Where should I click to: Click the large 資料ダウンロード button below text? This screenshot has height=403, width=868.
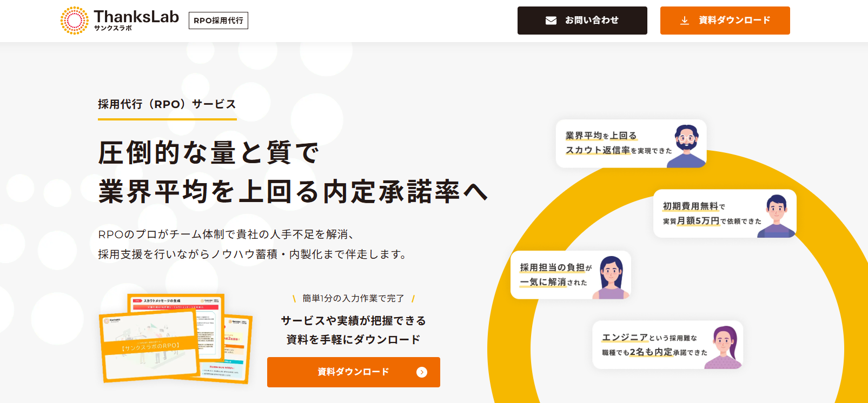(354, 372)
